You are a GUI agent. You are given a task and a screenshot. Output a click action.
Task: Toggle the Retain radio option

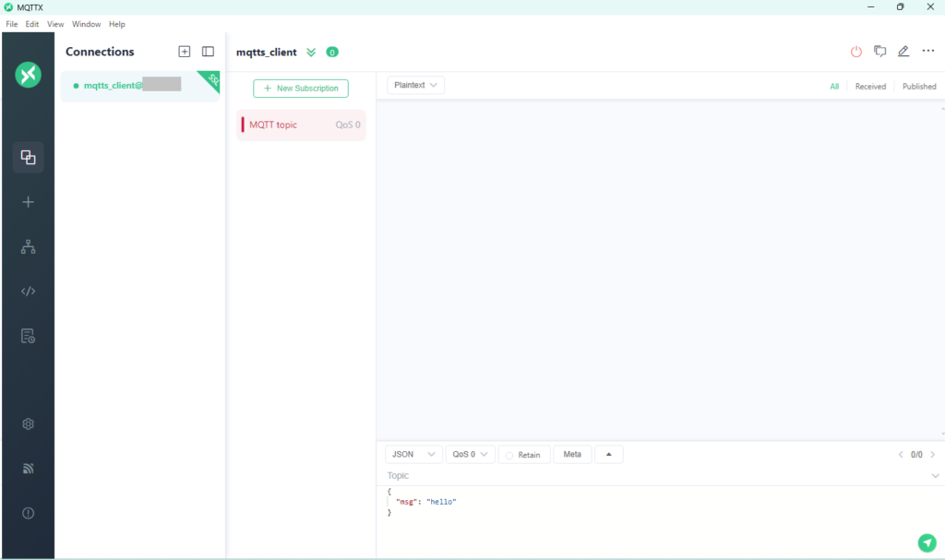tap(523, 455)
